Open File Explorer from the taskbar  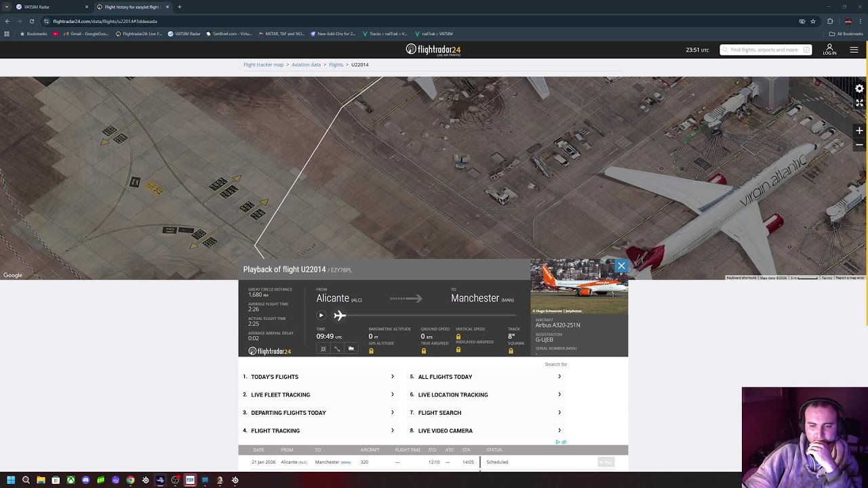pyautogui.click(x=41, y=480)
